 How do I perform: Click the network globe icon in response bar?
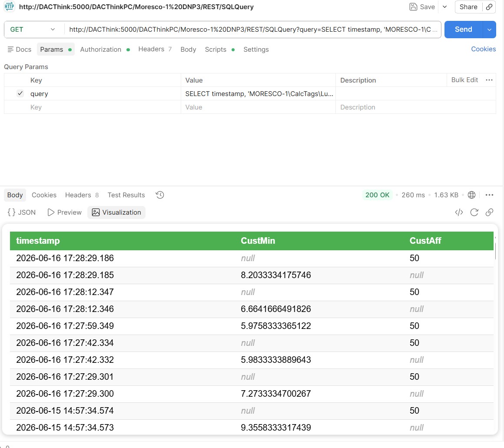[x=471, y=195]
